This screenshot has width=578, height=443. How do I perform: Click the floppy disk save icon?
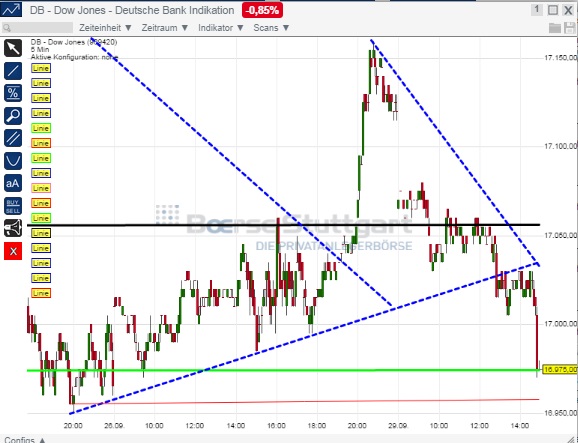(570, 28)
